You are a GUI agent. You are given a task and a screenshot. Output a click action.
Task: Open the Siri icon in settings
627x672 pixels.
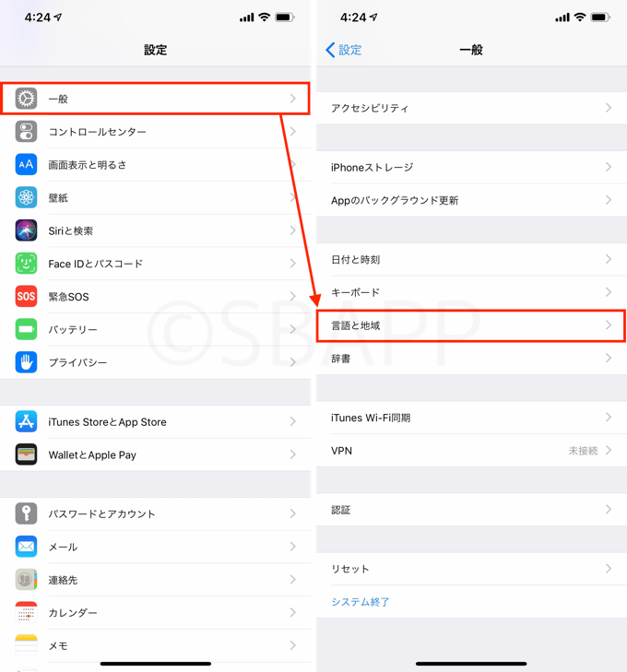click(26, 230)
